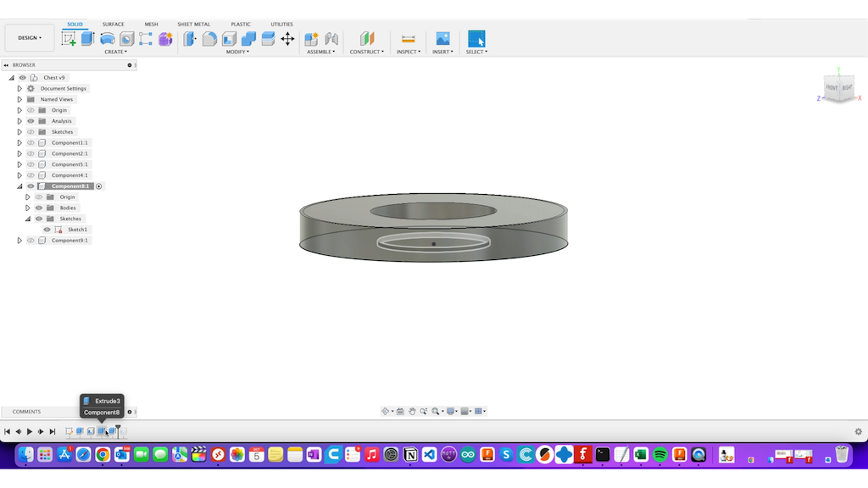Choose the Fillet tool
The image size is (868, 488).
(x=209, y=39)
